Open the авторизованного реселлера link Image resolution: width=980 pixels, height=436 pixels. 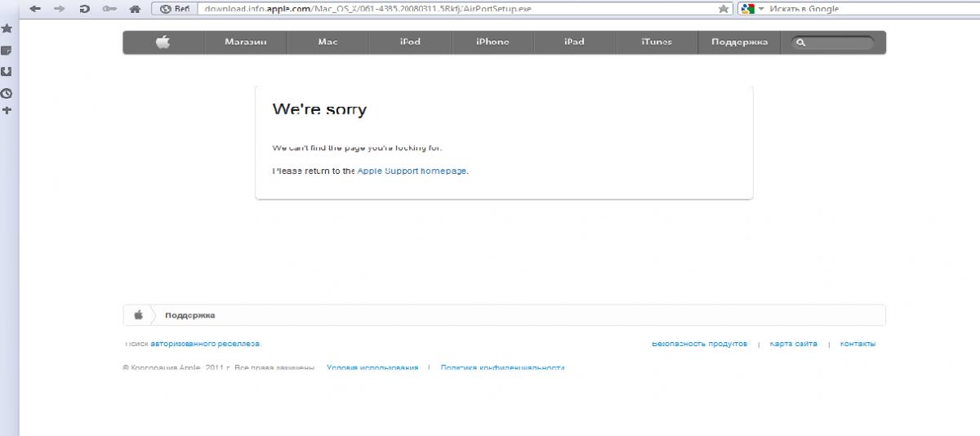[206, 344]
